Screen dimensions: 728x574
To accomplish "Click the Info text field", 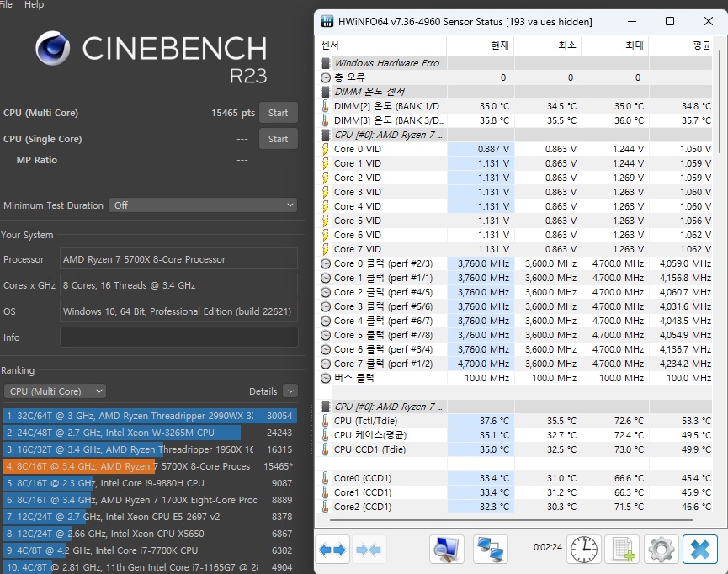I will (x=178, y=337).
